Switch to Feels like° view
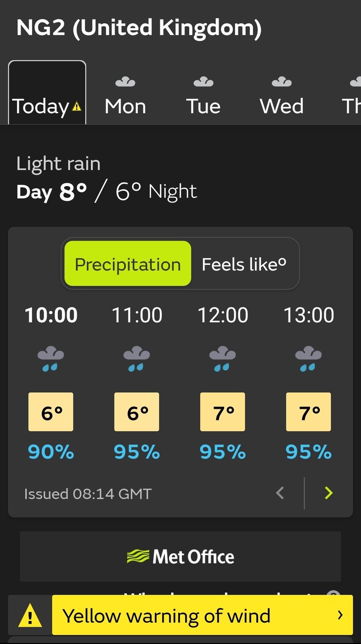Screen dimensions: 361x644 point(244,264)
